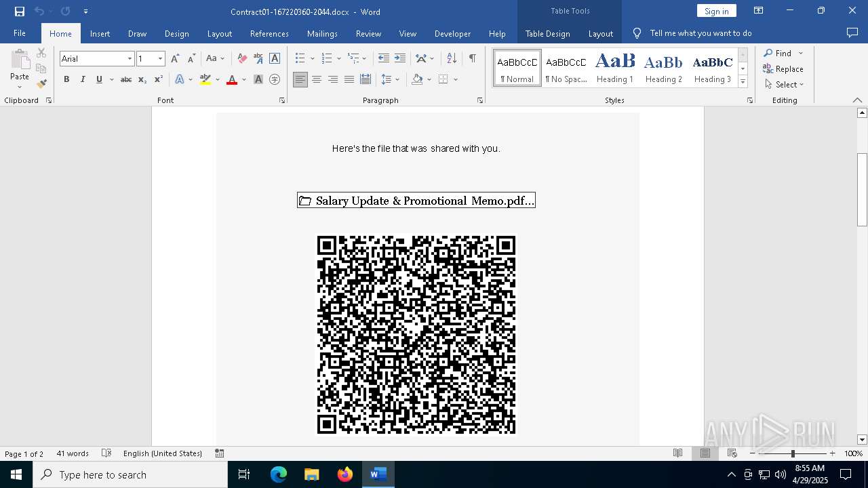
Task: Toggle Show/Hide paragraph marks
Action: coord(473,59)
